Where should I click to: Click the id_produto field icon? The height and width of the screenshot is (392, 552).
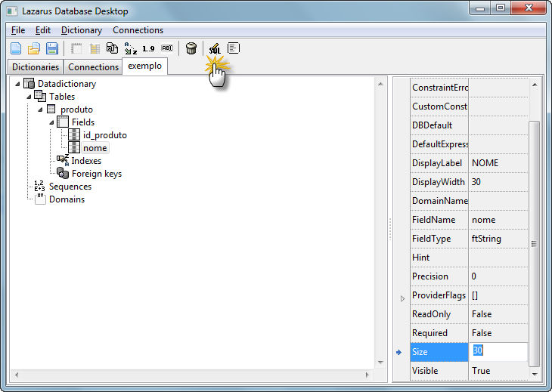[74, 134]
